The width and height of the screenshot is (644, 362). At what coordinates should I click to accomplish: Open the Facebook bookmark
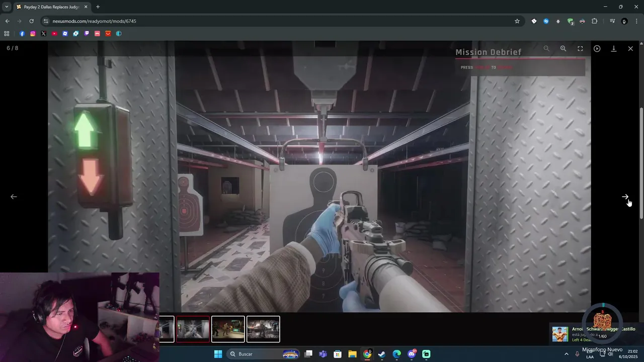pyautogui.click(x=22, y=34)
